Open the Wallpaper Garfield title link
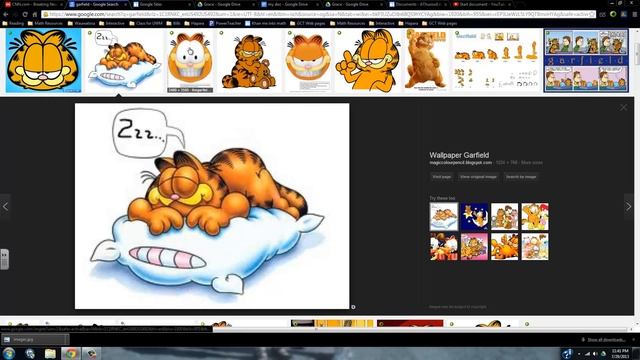The height and width of the screenshot is (360, 640). pos(459,155)
